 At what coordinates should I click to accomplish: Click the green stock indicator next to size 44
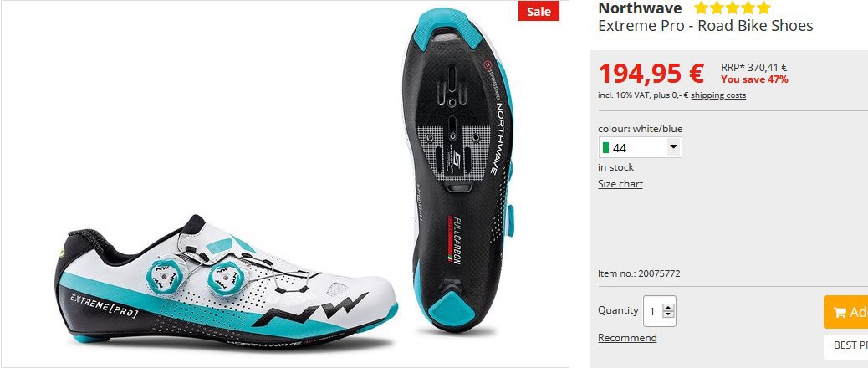[605, 148]
